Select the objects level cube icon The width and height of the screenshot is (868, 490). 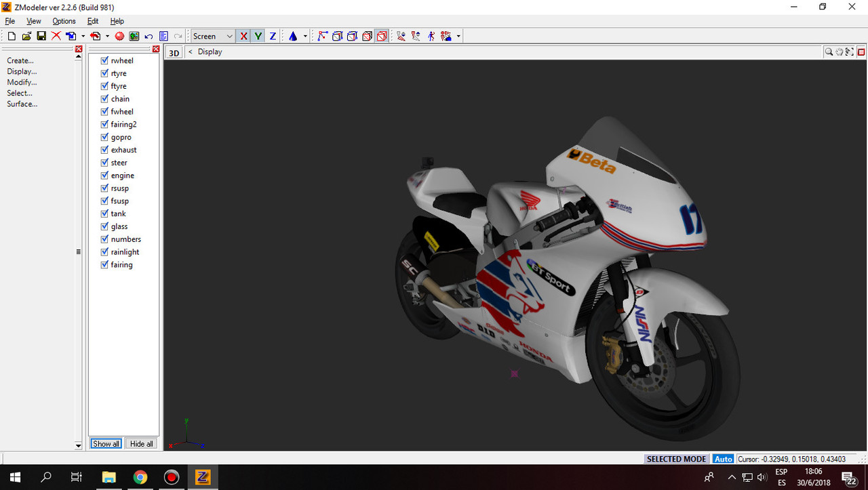pos(367,36)
